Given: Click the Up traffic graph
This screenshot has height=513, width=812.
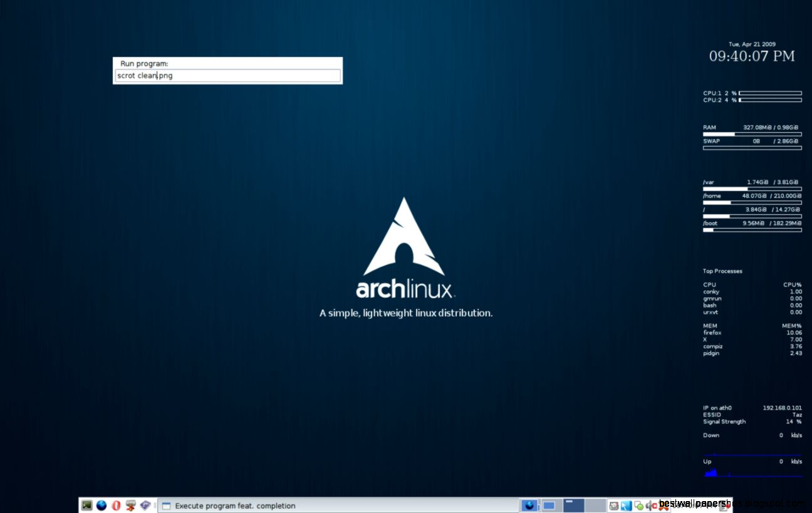Looking at the screenshot, I should (752, 472).
